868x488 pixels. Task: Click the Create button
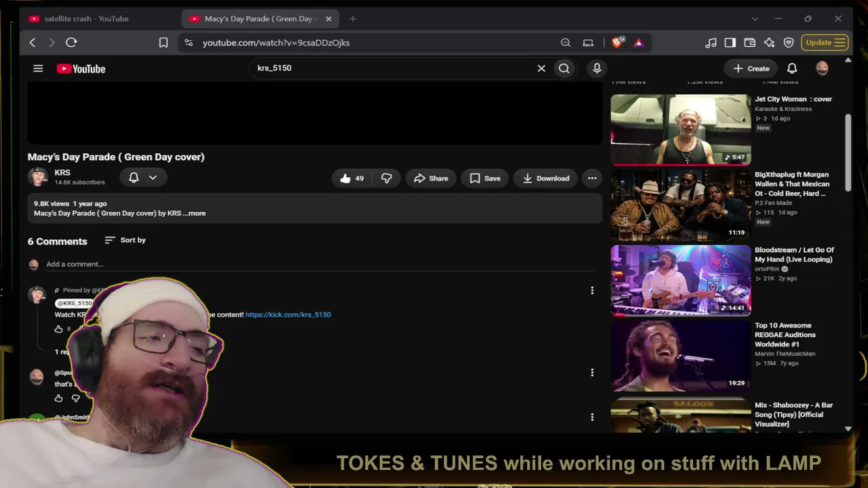pos(751,68)
